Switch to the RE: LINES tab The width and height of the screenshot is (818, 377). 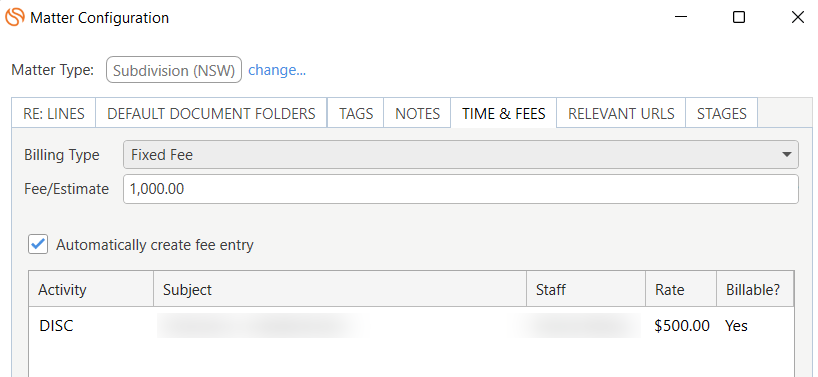tap(54, 113)
